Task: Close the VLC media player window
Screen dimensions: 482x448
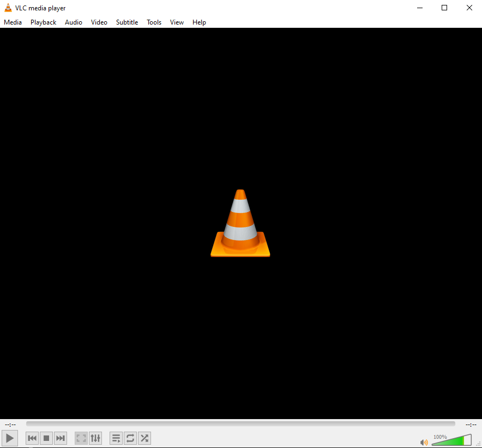Action: [469, 8]
